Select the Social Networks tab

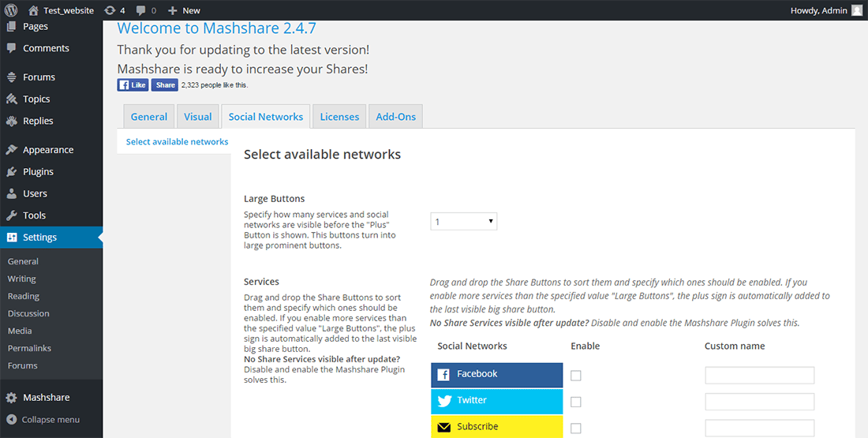[266, 116]
